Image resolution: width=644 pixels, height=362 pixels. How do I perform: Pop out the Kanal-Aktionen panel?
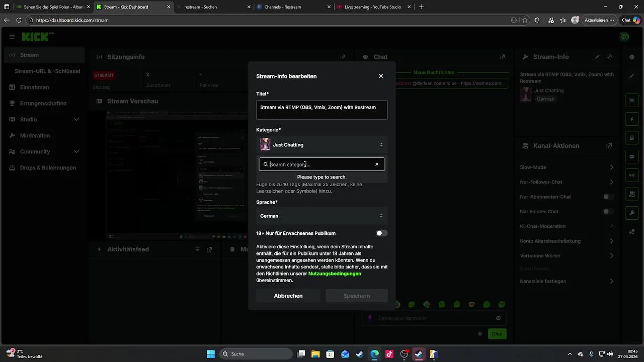coord(609,146)
